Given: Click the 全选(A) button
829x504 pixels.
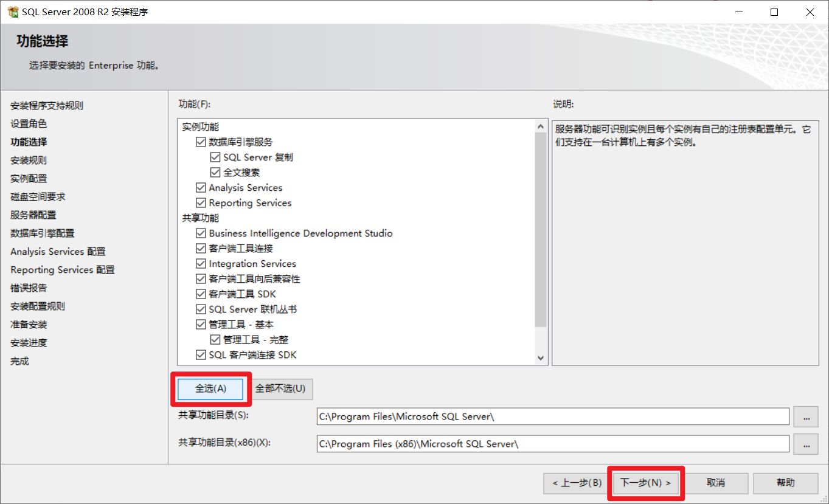Looking at the screenshot, I should tap(210, 388).
